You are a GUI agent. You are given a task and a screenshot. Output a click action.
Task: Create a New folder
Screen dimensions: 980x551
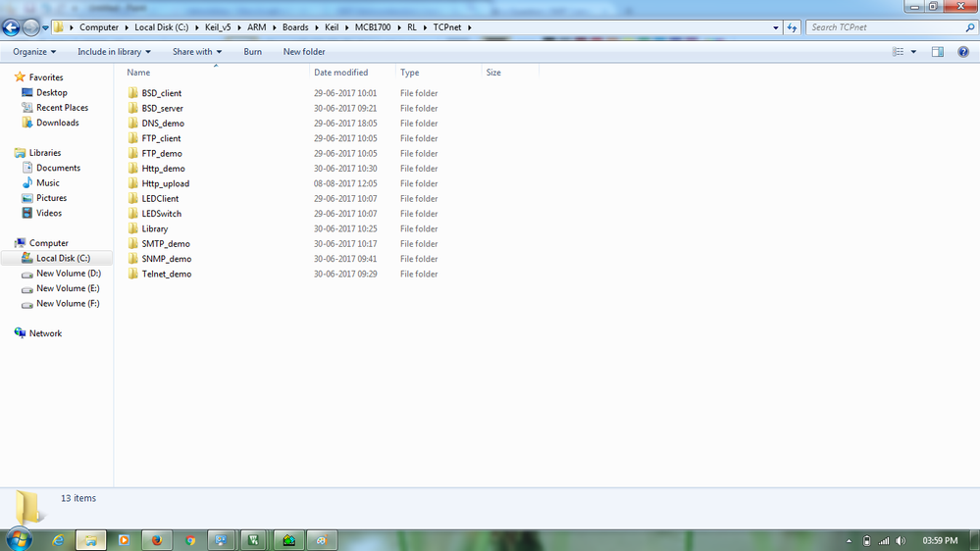304,52
